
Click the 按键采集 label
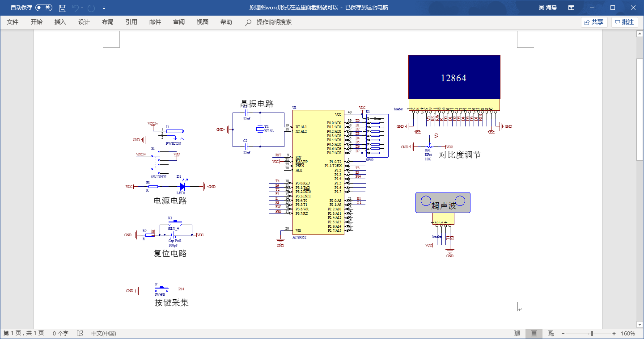(x=172, y=302)
